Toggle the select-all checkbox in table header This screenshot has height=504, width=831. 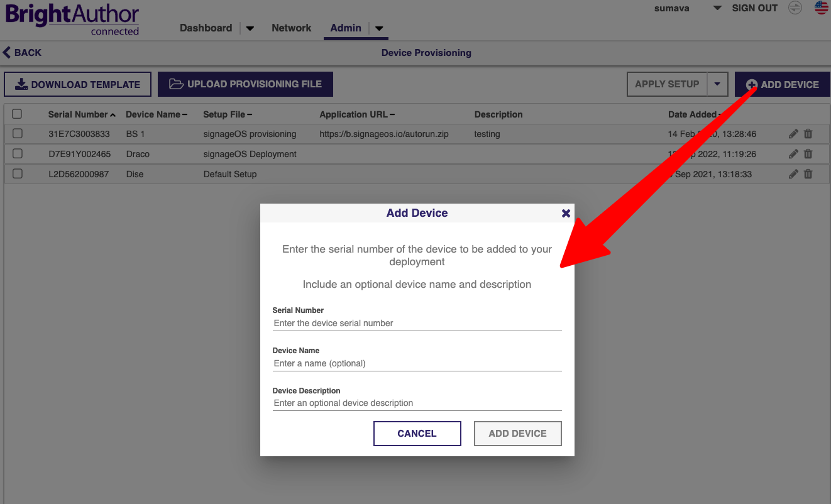(x=17, y=114)
